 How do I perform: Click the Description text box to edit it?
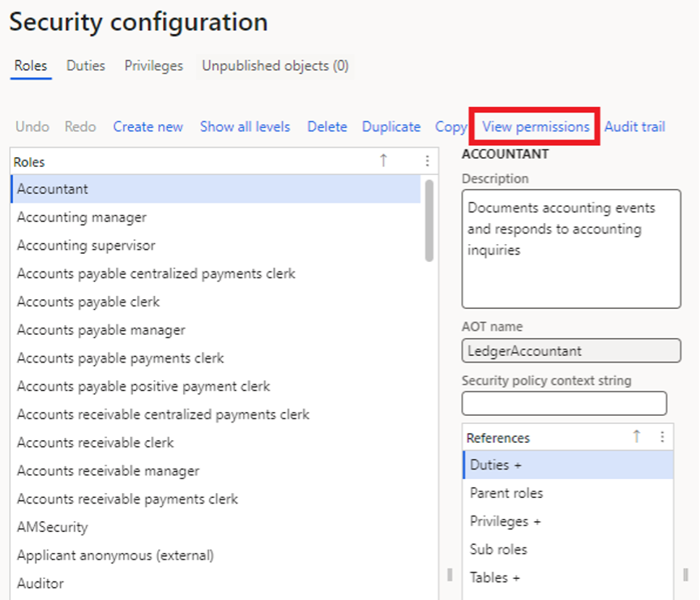coord(570,249)
